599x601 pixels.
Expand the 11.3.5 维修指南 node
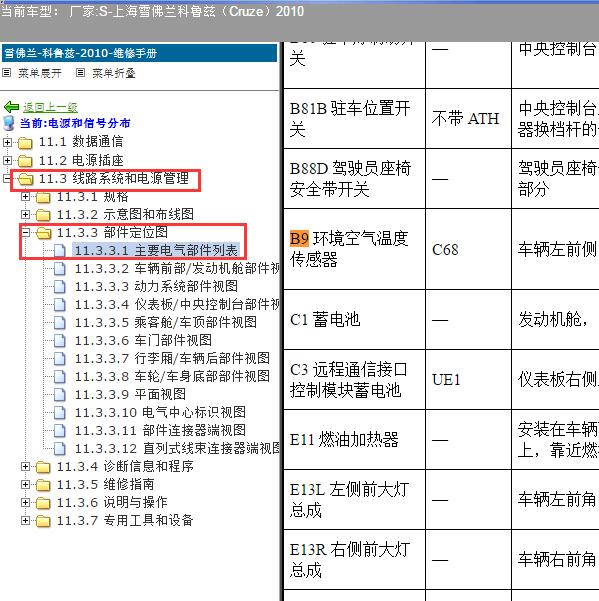pos(25,484)
